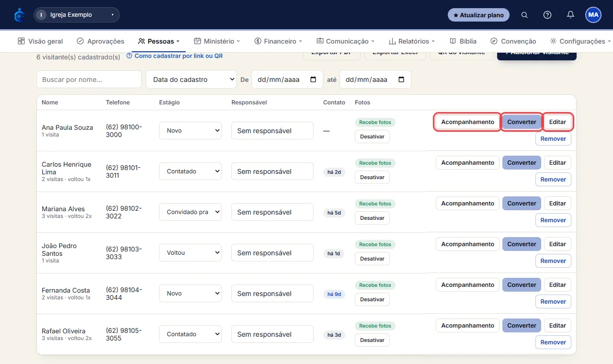Viewport: 613px width, 364px height.
Task: Click the calendar icon in the até date field
Action: pyautogui.click(x=401, y=80)
